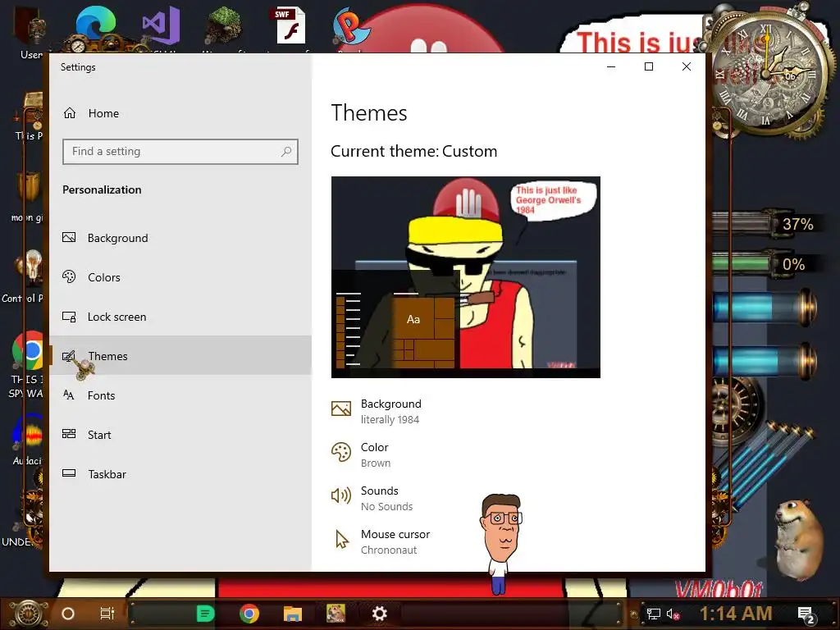This screenshot has width=840, height=630.
Task: Open the green notes app on the taskbar
Action: (x=205, y=614)
